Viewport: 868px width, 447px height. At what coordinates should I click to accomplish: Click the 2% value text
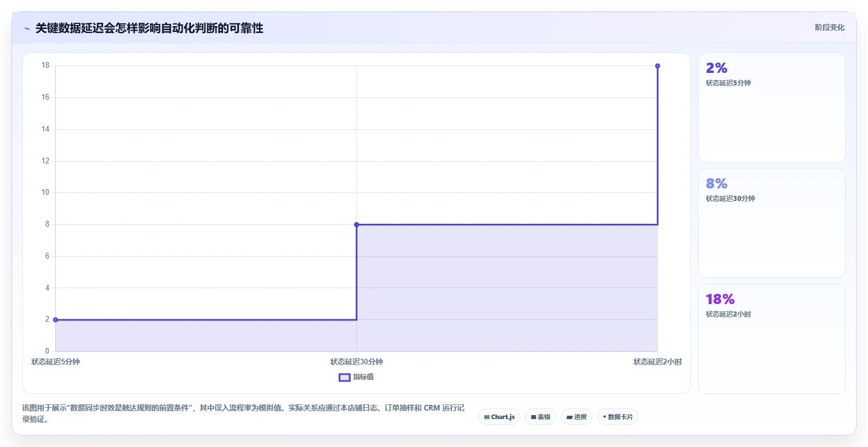tap(717, 68)
